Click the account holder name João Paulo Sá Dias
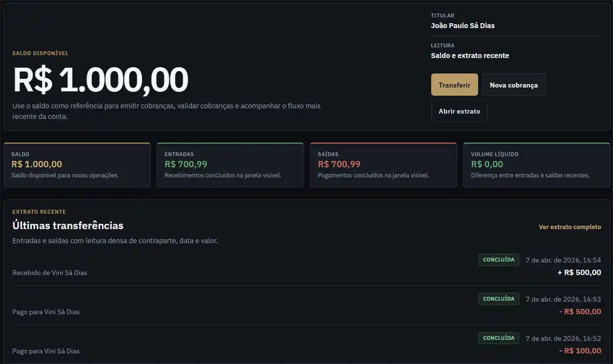The width and height of the screenshot is (613, 364). point(463,26)
